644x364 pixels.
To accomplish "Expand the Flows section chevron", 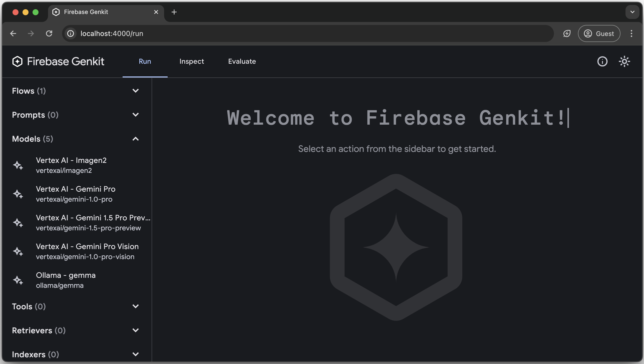I will point(136,90).
